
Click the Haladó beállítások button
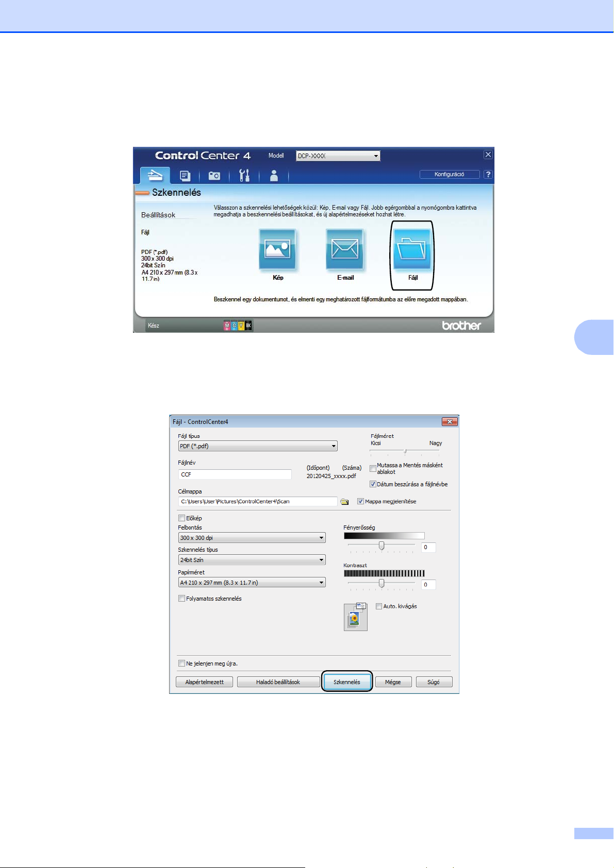278,682
